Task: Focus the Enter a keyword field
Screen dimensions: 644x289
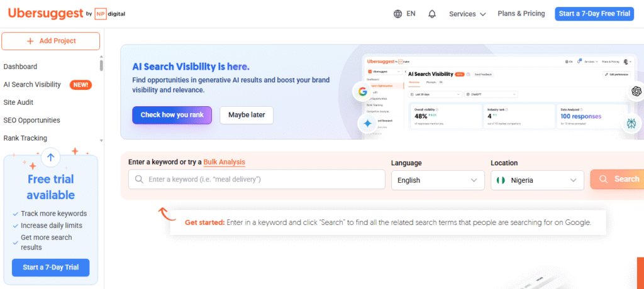Action: click(257, 180)
